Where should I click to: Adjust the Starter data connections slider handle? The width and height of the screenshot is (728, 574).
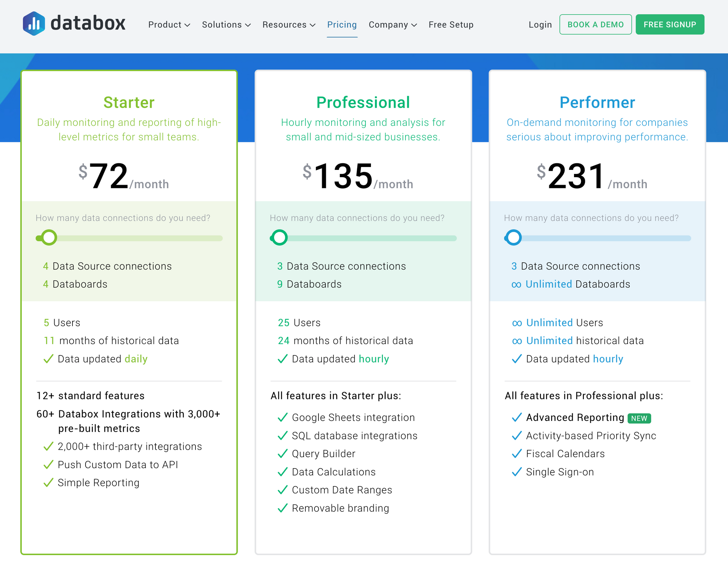pos(49,238)
